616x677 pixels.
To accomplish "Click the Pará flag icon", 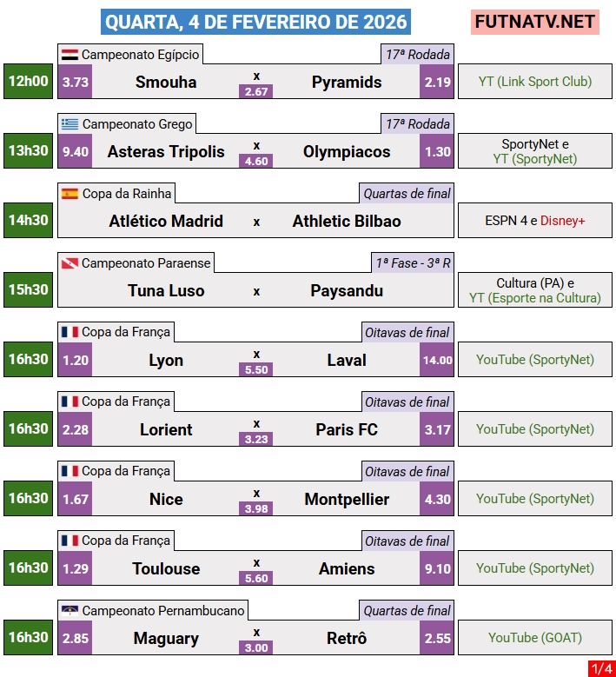I will (70, 263).
